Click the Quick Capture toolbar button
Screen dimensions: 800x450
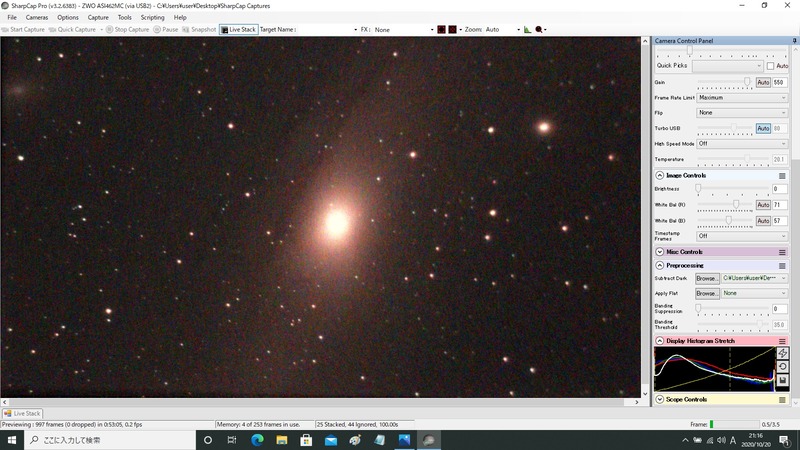pos(72,30)
